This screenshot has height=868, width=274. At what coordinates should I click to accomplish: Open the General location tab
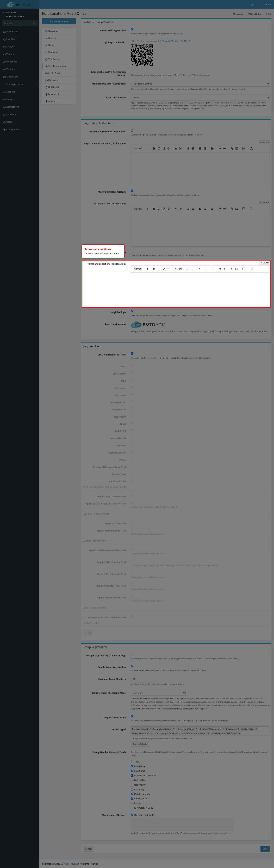[x=59, y=38]
